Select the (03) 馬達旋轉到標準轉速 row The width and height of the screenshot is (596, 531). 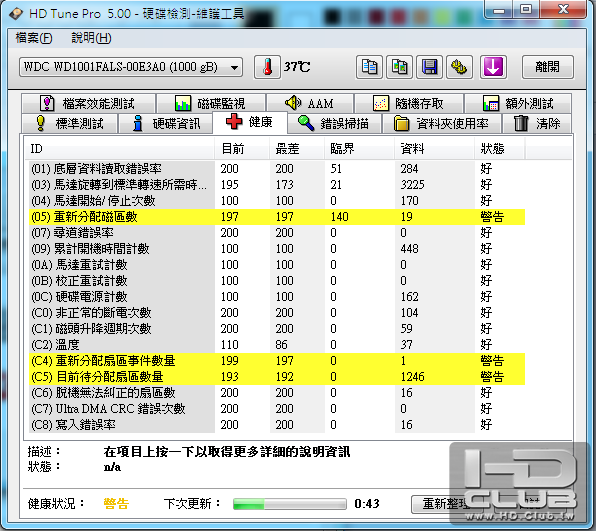(277, 185)
